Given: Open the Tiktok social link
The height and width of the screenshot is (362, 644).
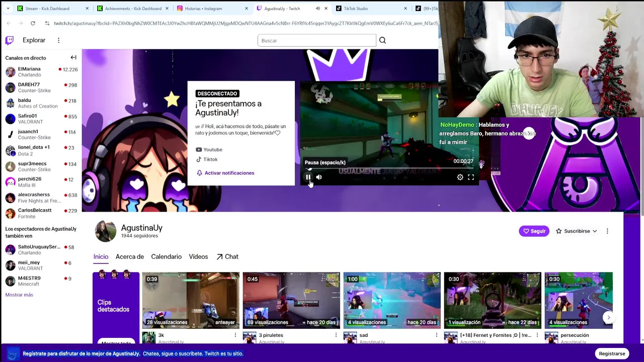Looking at the screenshot, I should click(207, 159).
